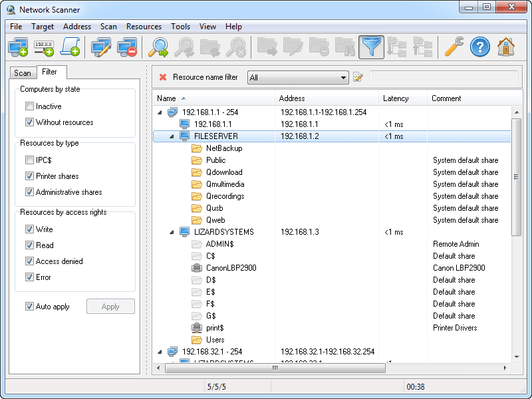532x399 pixels.
Task: Select the Users folder row
Action: pos(332,340)
